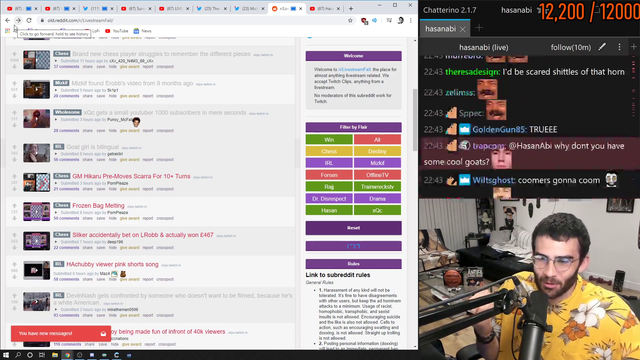640x360 pixels.
Task: Filter by the IRL flair button
Action: tap(329, 163)
